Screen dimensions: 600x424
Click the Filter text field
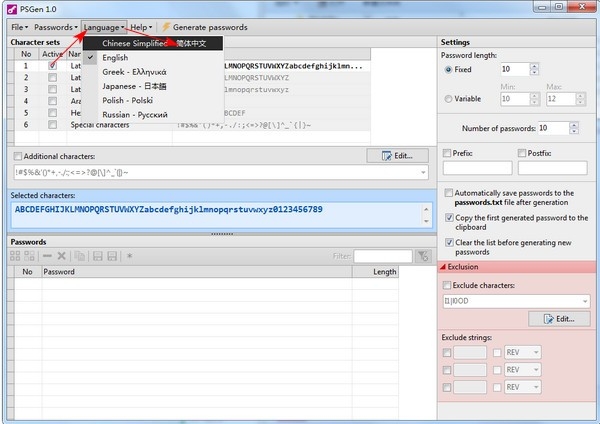point(383,257)
